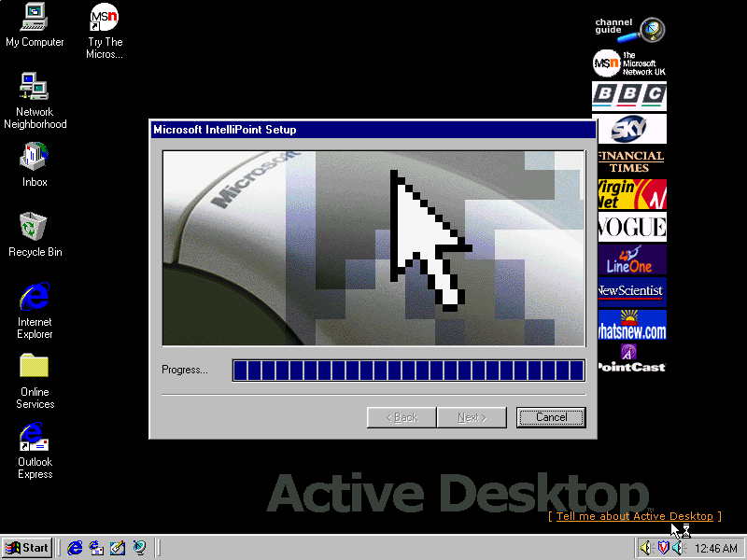Click the View Channels quick launch icon

click(x=139, y=548)
